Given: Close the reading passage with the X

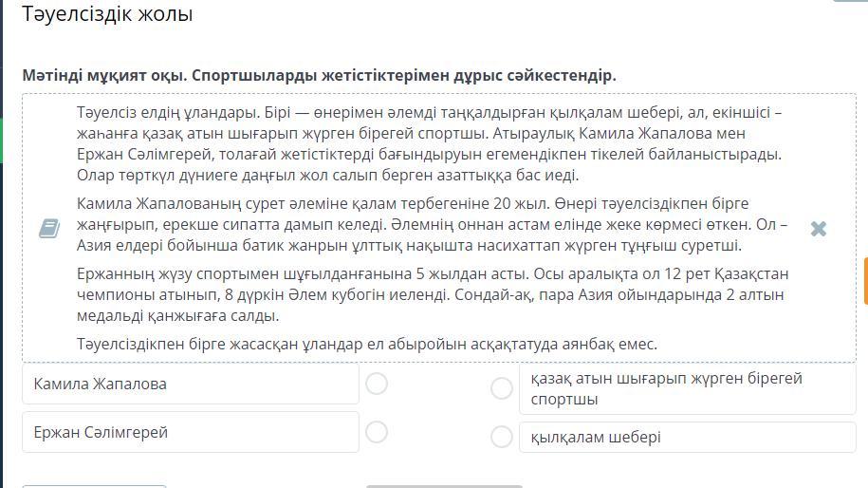Looking at the screenshot, I should (819, 229).
